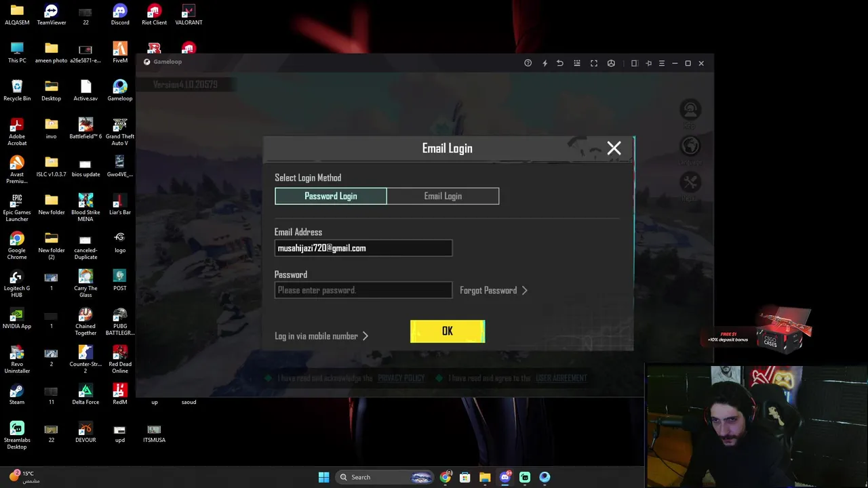Select the Password Login tab
868x488 pixels.
click(331, 196)
